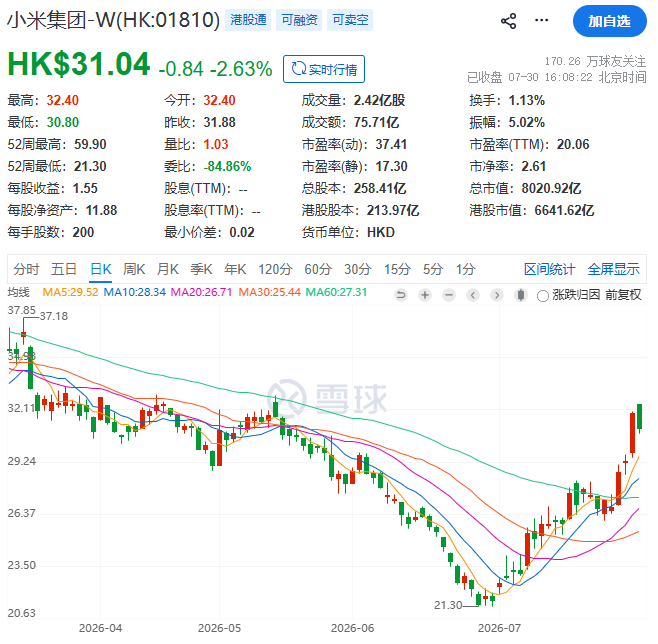Click MA10:28.34 indicator
The width and height of the screenshot is (658, 644).
point(135,292)
